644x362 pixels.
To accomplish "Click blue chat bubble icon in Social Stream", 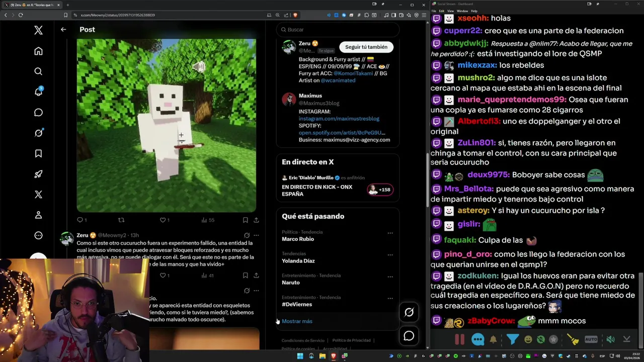I will point(478,339).
